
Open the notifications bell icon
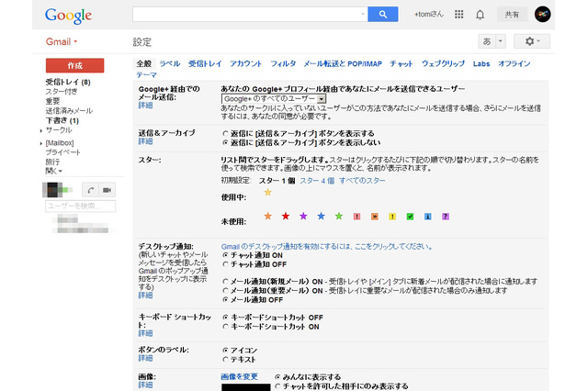pos(480,15)
